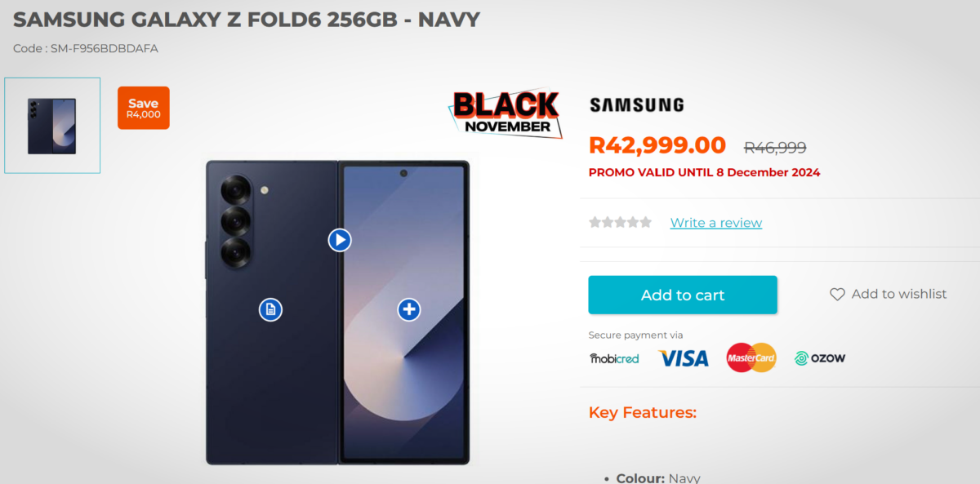
Task: Click the Key Features heading
Action: [x=643, y=412]
